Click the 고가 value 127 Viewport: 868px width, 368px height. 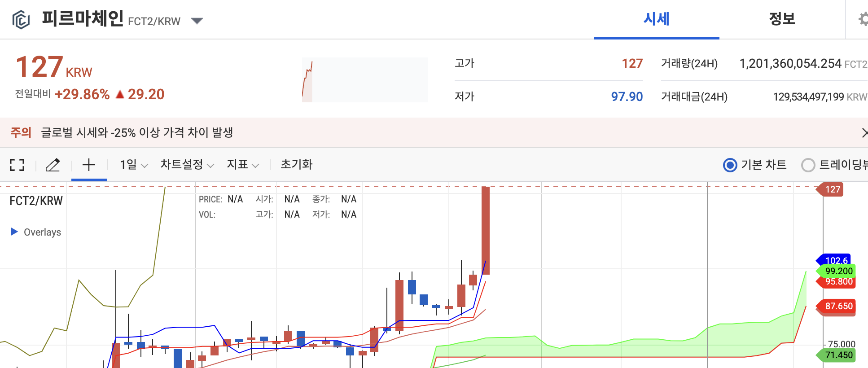tap(632, 64)
